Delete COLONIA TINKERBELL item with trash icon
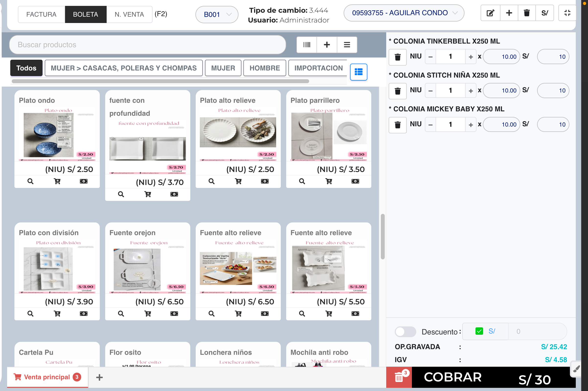Image resolution: width=588 pixels, height=391 pixels. (x=397, y=57)
